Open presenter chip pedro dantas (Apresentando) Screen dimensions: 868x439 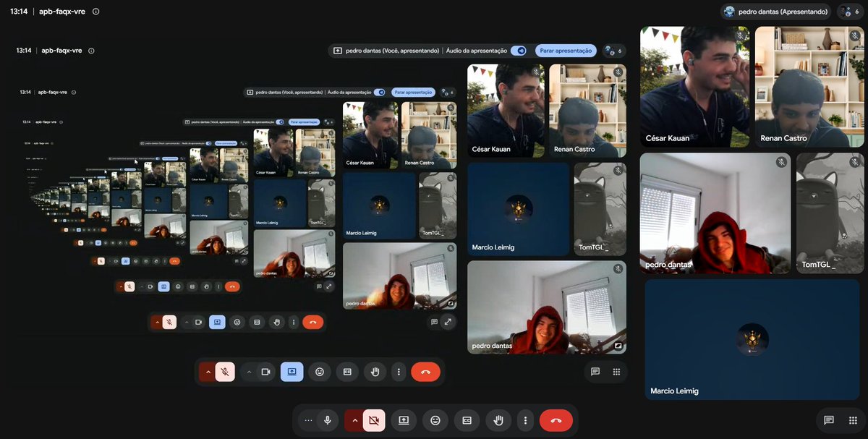[x=776, y=12]
